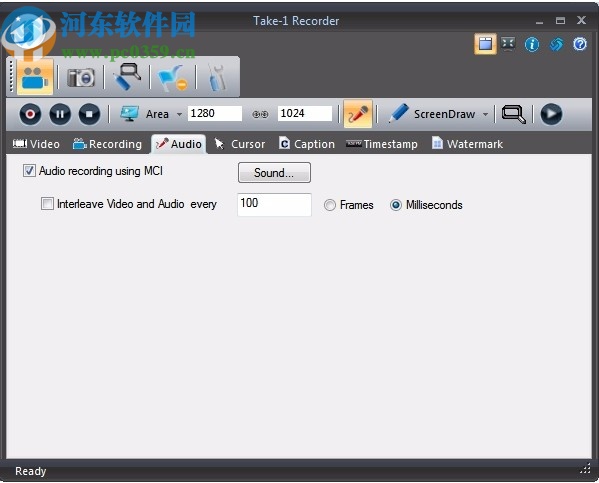Open the Timestamp tab

(x=381, y=144)
